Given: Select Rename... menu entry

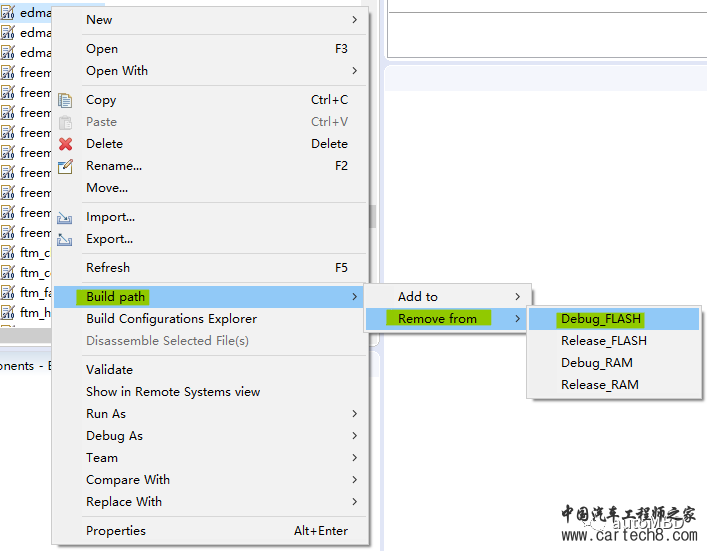Looking at the screenshot, I should pos(211,166).
